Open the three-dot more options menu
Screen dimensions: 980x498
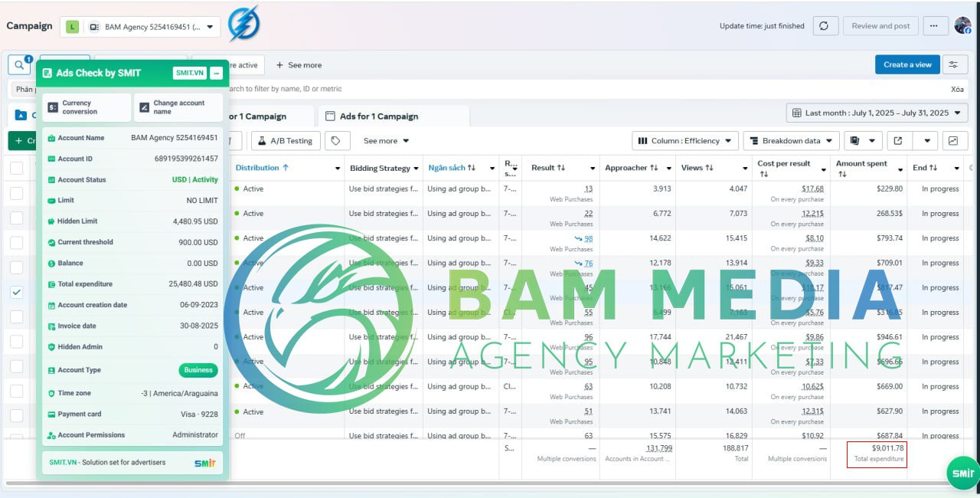(x=933, y=25)
